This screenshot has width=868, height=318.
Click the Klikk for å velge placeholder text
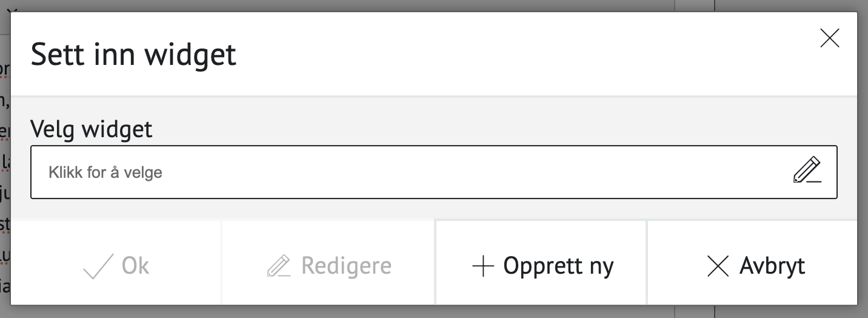click(x=105, y=172)
